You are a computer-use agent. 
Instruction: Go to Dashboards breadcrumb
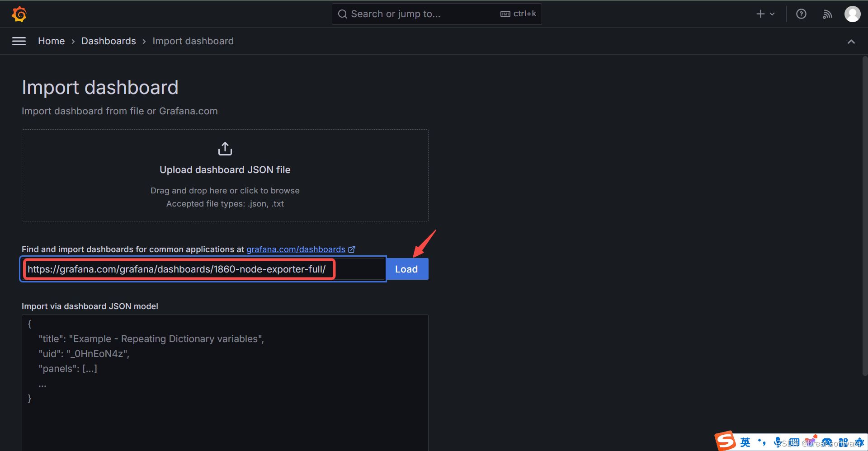point(108,41)
